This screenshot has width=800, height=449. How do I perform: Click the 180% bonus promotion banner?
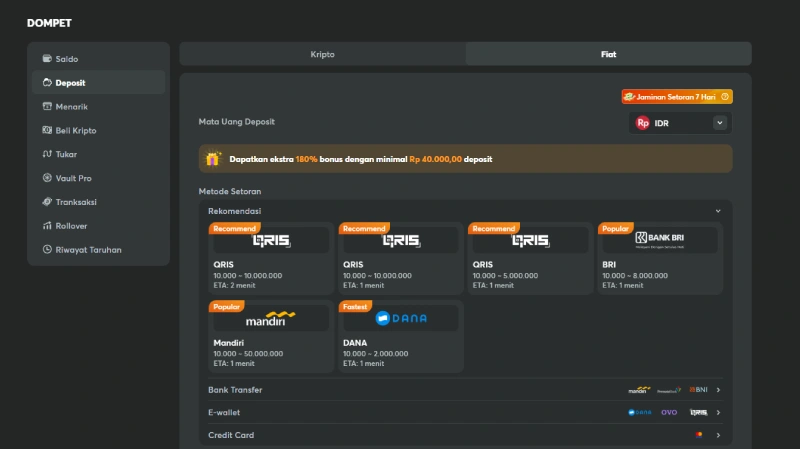pyautogui.click(x=465, y=159)
